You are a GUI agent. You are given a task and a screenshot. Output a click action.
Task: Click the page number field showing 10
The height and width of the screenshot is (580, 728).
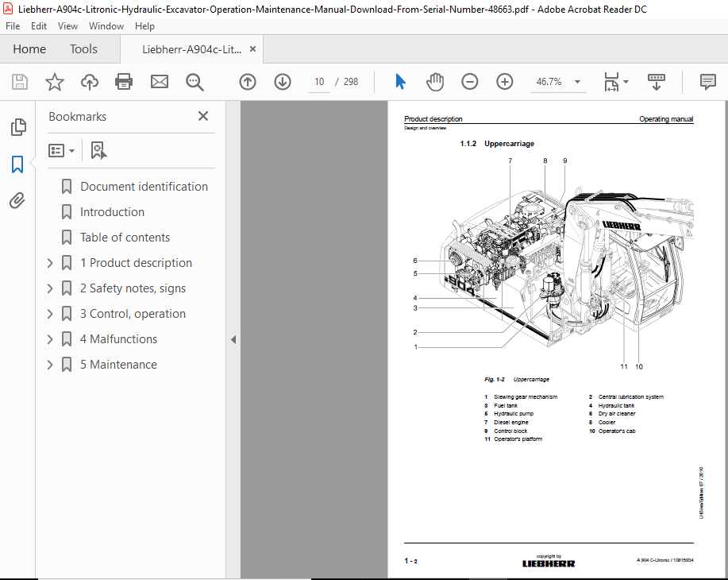point(319,82)
